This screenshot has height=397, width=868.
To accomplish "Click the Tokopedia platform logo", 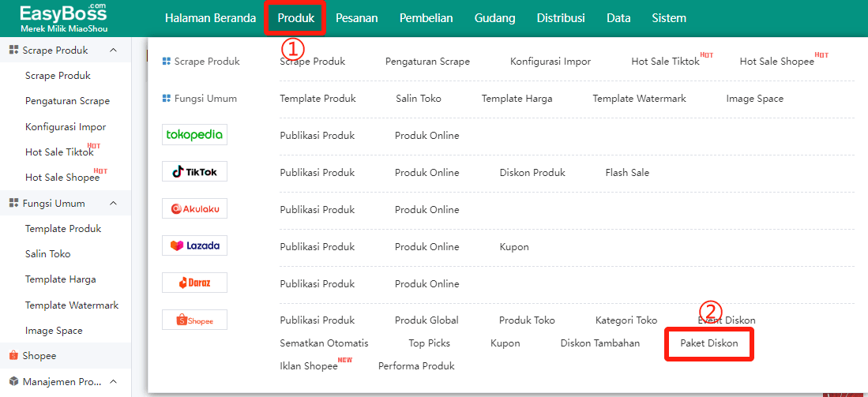I will [x=194, y=134].
